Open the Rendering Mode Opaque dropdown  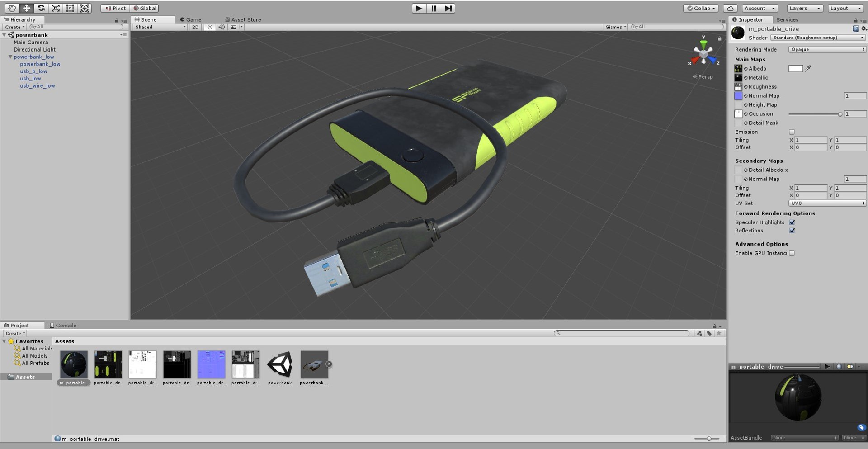[x=827, y=50]
